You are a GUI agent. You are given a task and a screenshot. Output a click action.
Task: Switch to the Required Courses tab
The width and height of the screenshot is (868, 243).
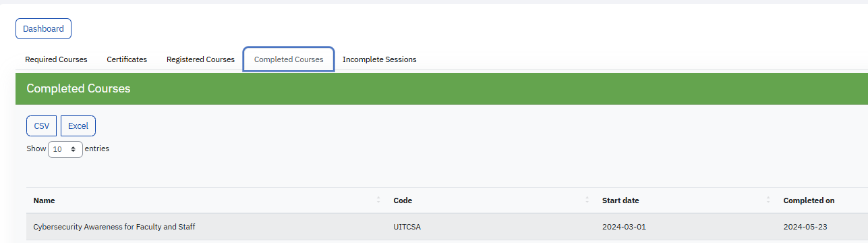pos(56,59)
